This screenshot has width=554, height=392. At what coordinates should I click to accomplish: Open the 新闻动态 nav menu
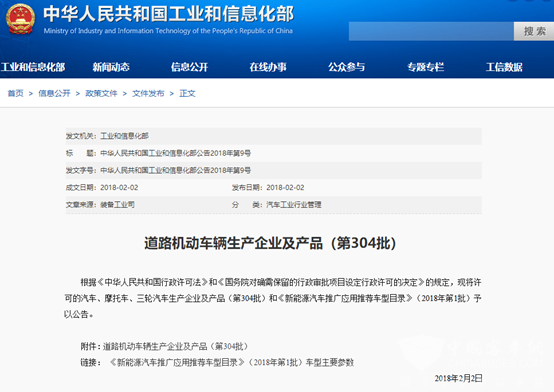(111, 67)
